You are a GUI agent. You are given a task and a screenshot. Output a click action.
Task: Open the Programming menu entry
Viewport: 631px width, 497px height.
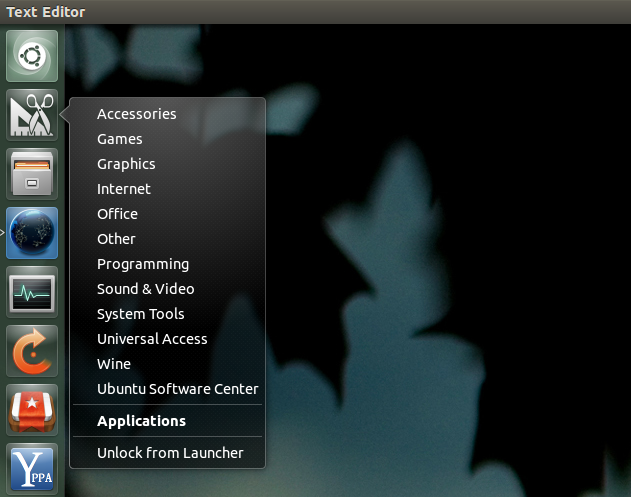pyautogui.click(x=167, y=264)
